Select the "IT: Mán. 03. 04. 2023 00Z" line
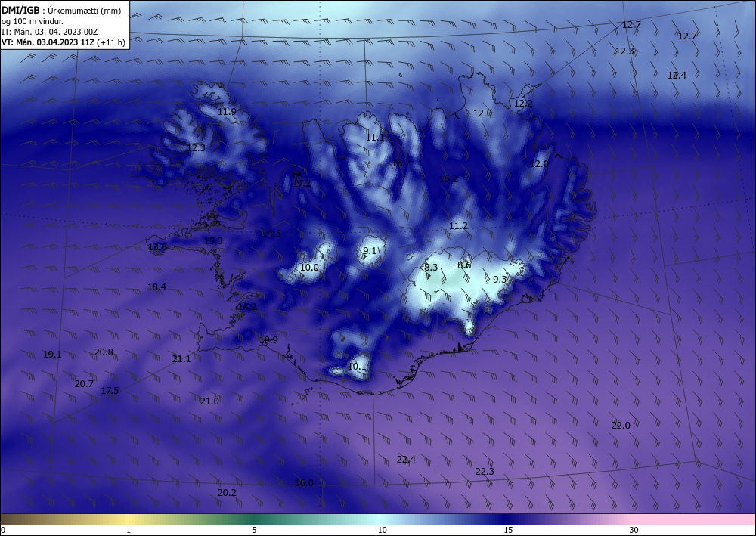This screenshot has height=536, width=756. click(x=50, y=32)
